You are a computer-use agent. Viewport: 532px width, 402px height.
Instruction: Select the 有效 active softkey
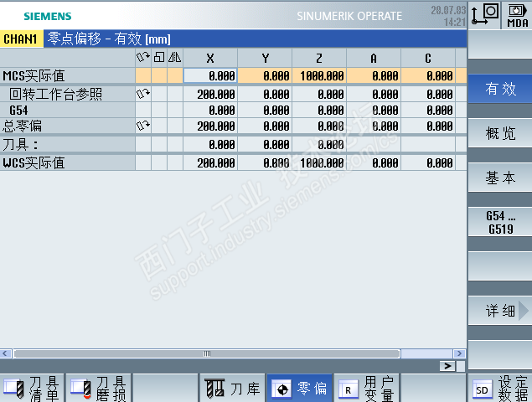coord(500,89)
